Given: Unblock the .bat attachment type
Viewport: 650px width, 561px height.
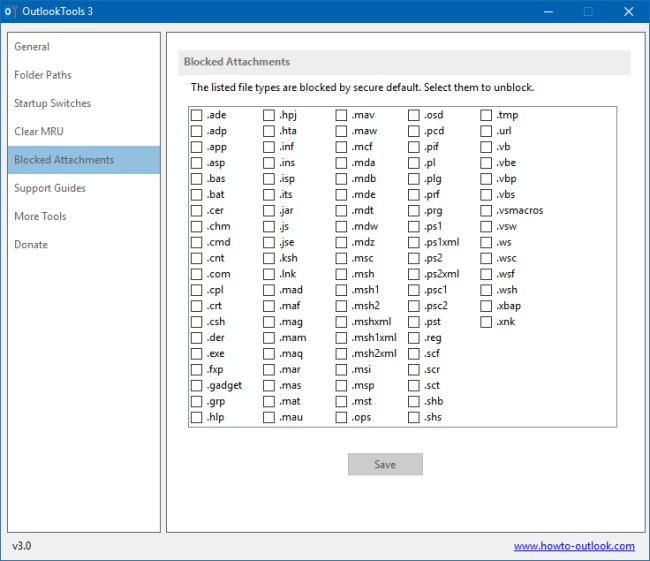Looking at the screenshot, I should coord(197,195).
